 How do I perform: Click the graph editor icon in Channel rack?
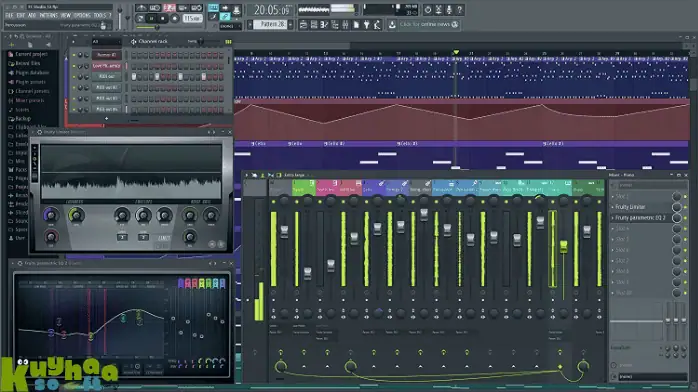(228, 41)
